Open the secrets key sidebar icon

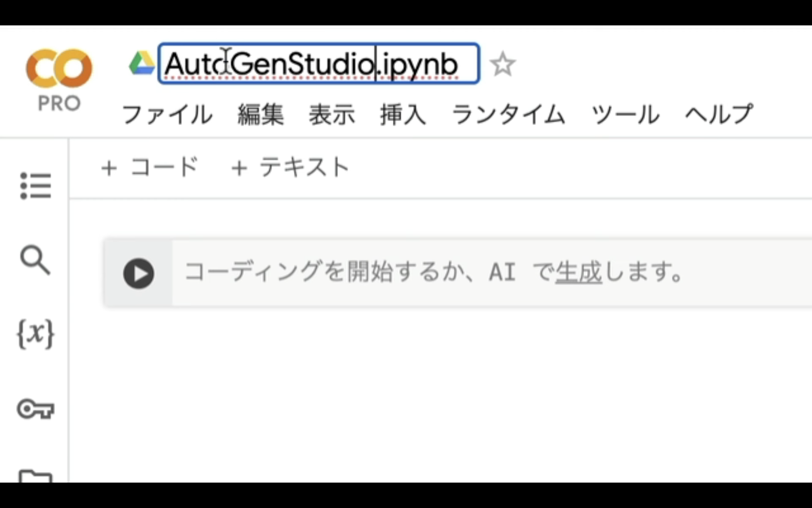(x=36, y=409)
